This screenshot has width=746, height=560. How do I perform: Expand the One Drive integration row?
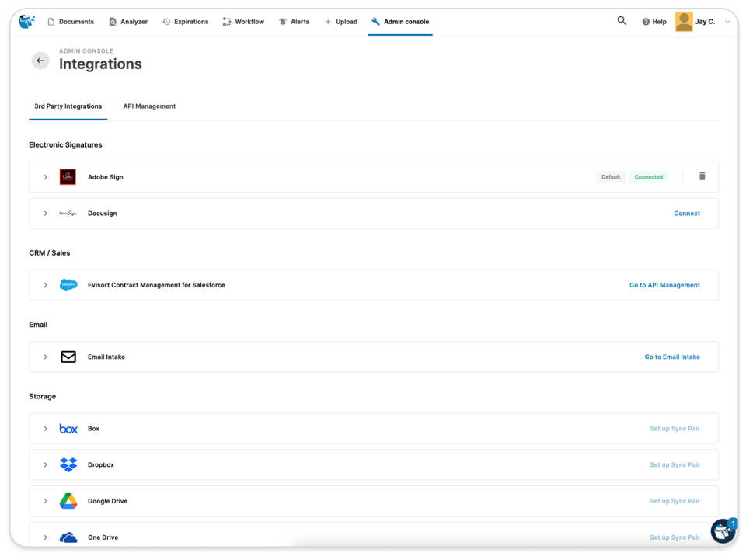click(45, 537)
